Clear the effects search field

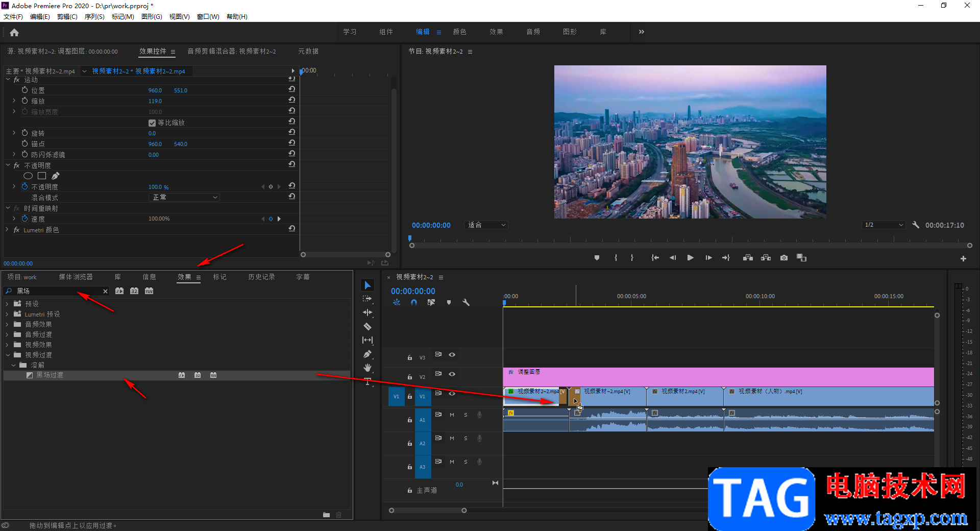(x=105, y=291)
